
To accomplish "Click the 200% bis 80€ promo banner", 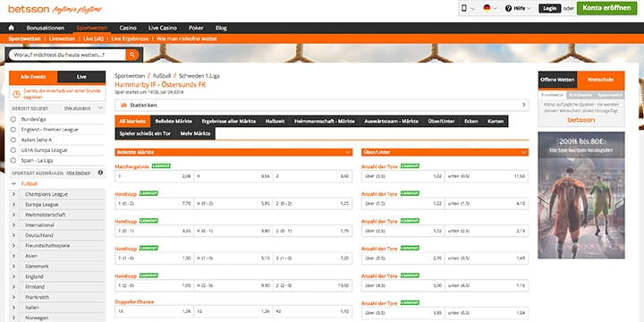I will pos(581,195).
